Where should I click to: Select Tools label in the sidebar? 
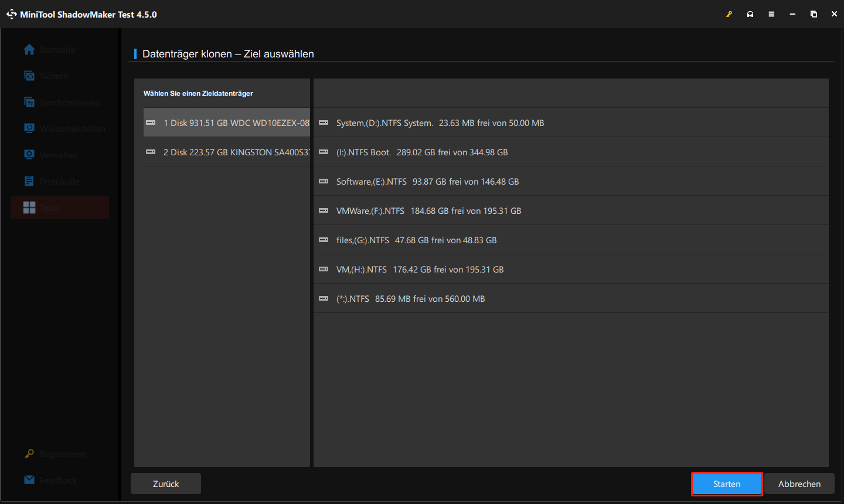click(50, 208)
